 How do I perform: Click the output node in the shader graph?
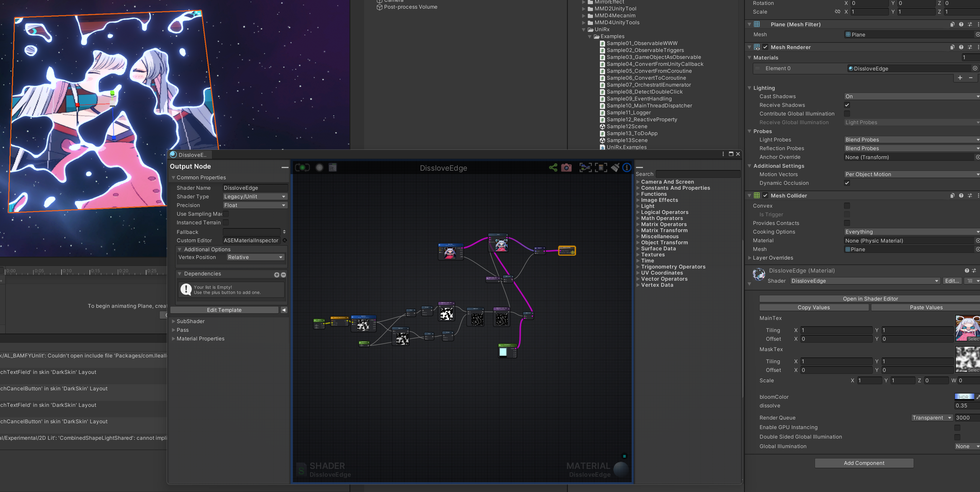click(x=567, y=251)
